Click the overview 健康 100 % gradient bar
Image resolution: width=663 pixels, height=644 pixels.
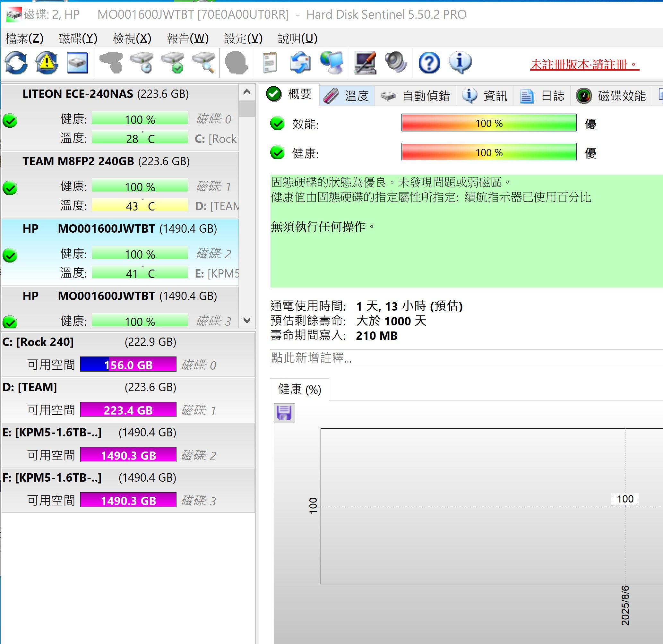tap(489, 152)
